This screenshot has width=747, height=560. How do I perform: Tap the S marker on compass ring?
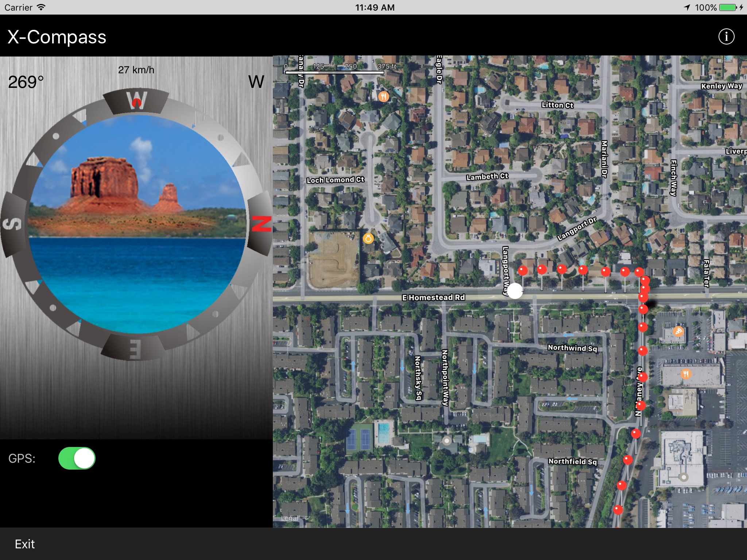[12, 224]
